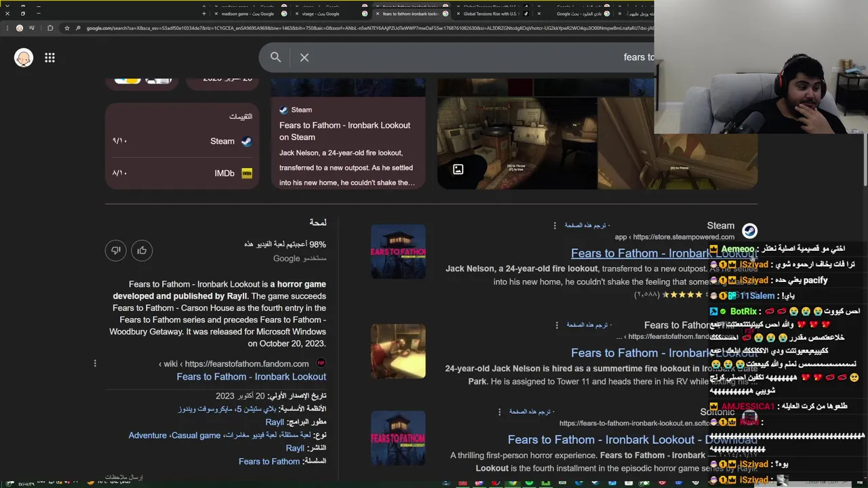The height and width of the screenshot is (488, 868).
Task: Open the Steam 9/10 rating row
Action: tap(182, 141)
